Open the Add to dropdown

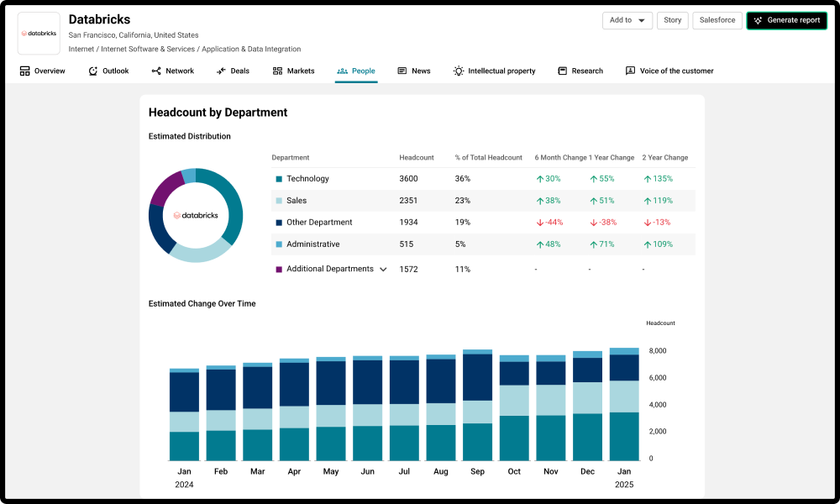click(x=627, y=20)
